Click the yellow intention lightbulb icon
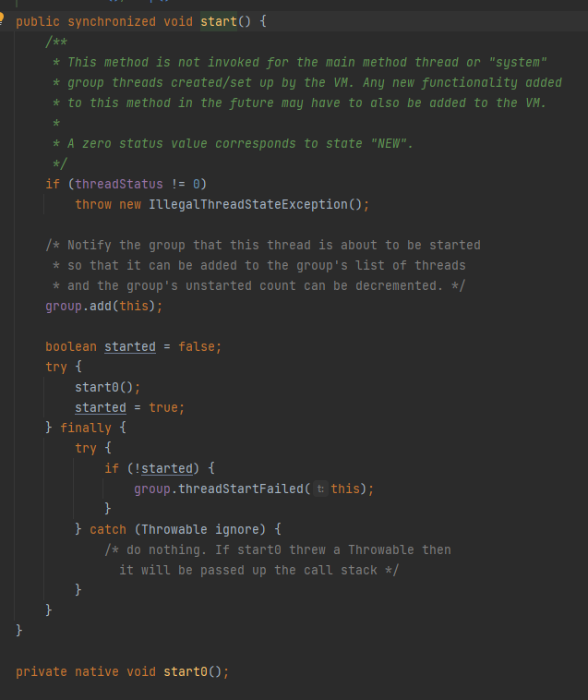This screenshot has height=700, width=588. click(x=1, y=19)
